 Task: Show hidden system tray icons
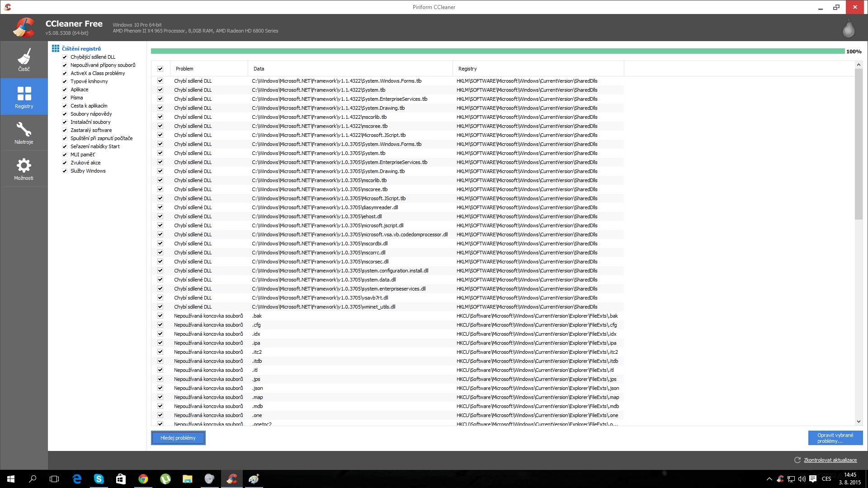point(769,479)
